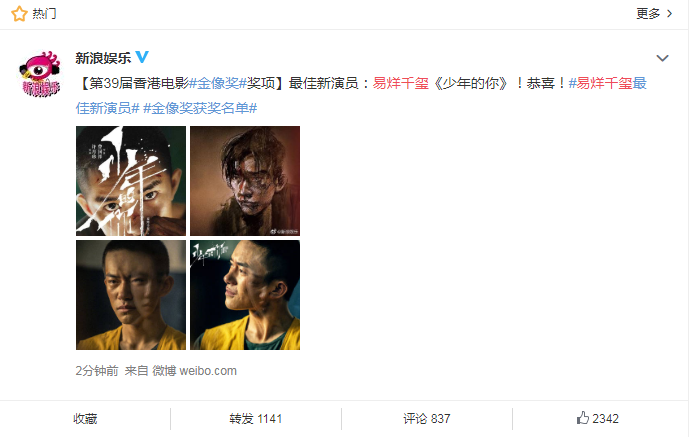
Task: Open the side profile photo thumbnail
Action: [245, 295]
